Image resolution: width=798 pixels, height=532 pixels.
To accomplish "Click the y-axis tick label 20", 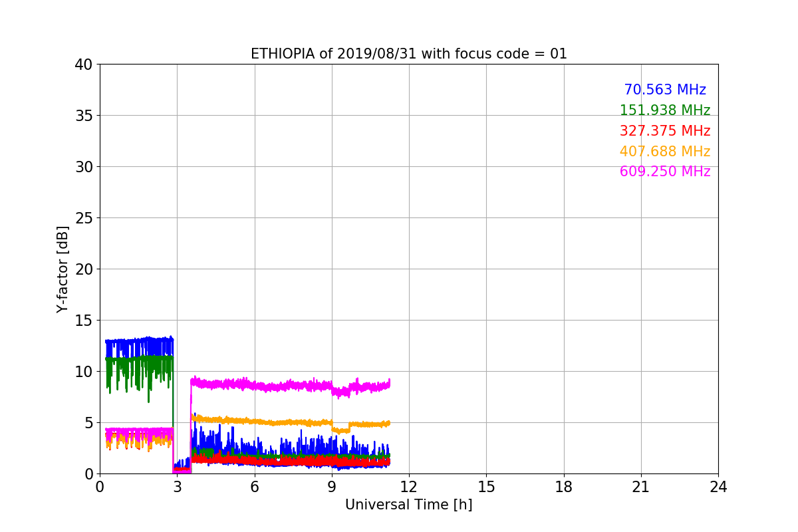I will coord(83,269).
